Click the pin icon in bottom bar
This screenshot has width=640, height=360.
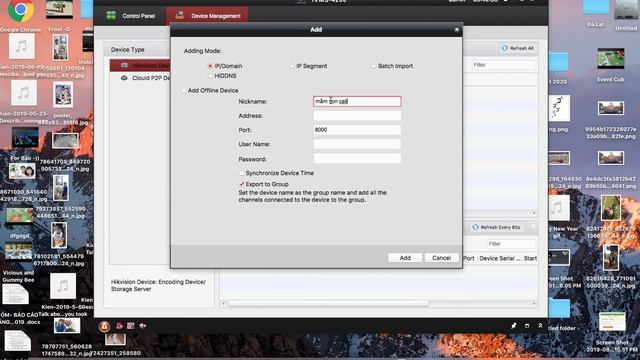pyautogui.click(x=513, y=326)
